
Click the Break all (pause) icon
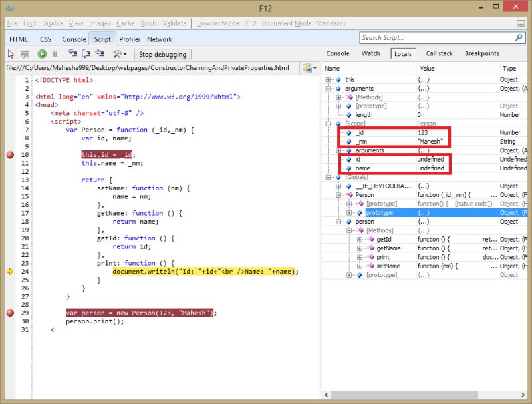55,54
